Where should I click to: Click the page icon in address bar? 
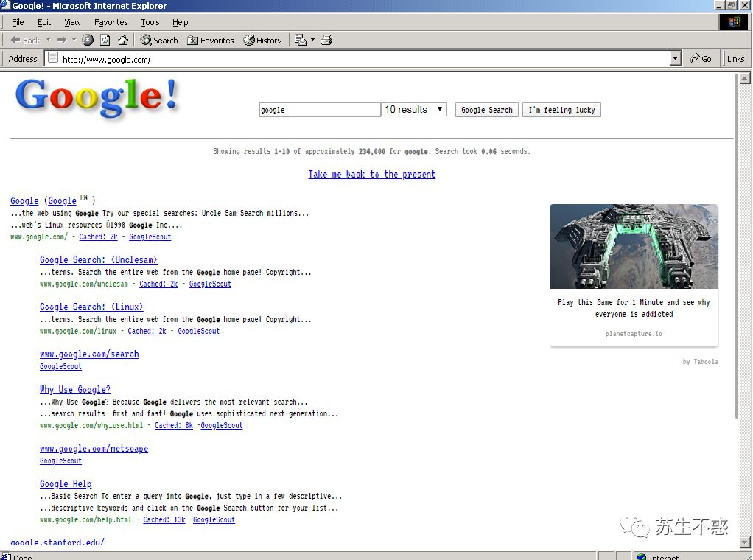point(53,59)
